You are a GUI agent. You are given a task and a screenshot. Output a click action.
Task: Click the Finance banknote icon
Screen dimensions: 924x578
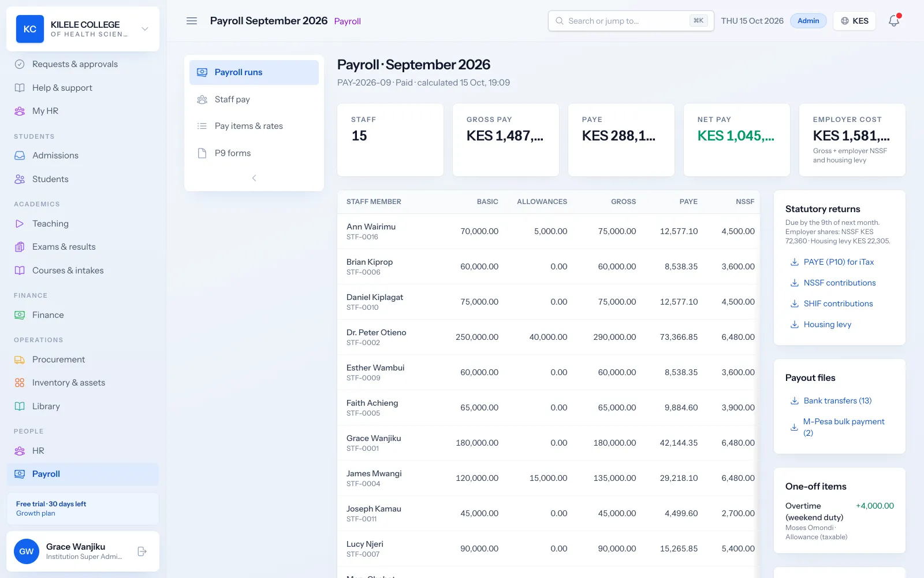(20, 315)
